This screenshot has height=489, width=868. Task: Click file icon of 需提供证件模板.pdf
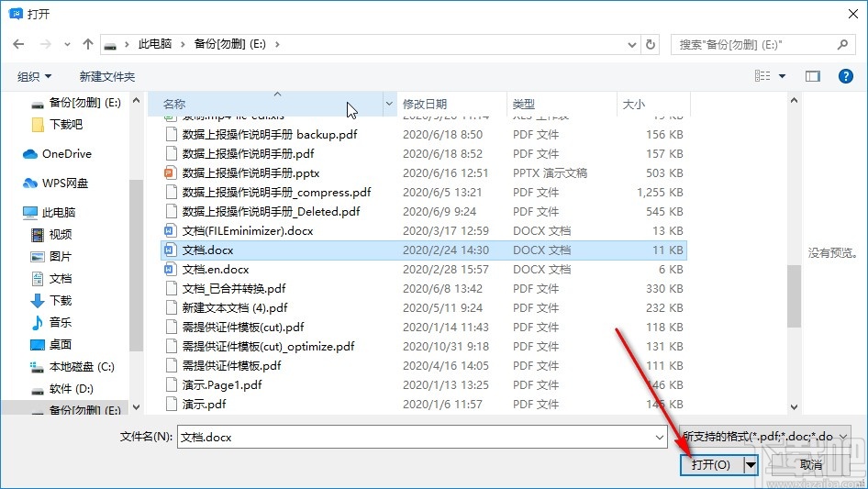point(171,365)
